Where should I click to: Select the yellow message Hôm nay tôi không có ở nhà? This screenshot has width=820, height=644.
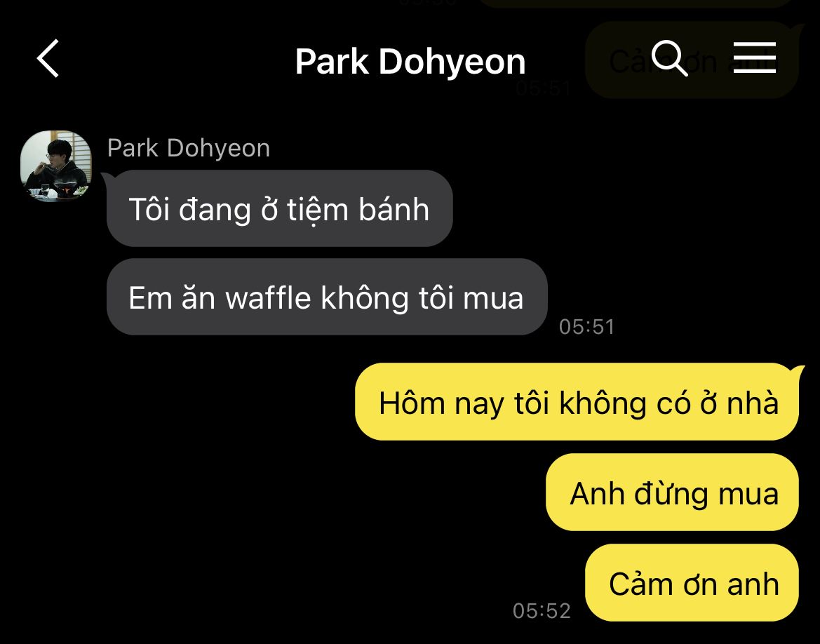(x=577, y=402)
